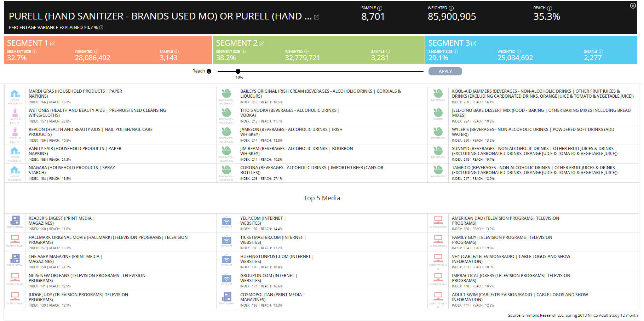Select Huffingtonpost.com website entry
Image resolution: width=644 pixels, height=321 pixels.
322,262
